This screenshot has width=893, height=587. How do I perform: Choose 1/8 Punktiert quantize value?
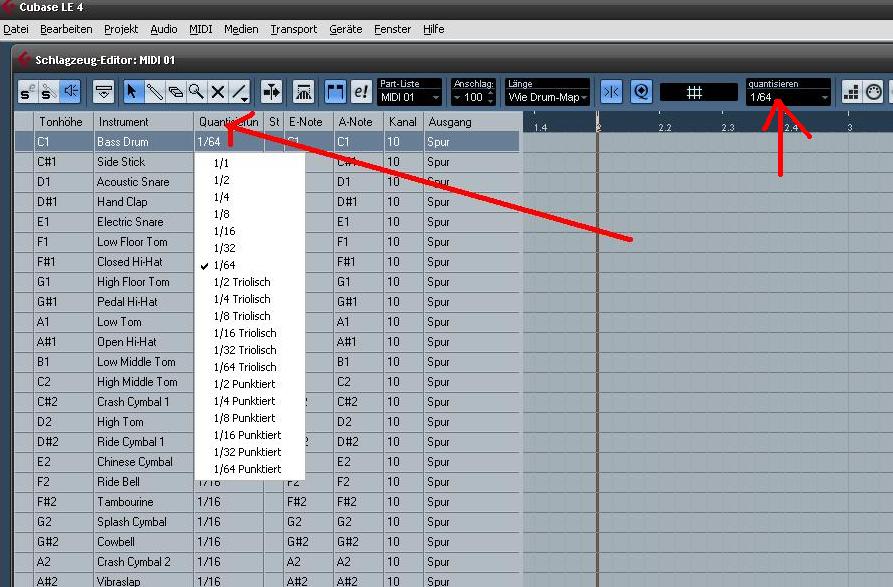[x=249, y=418]
